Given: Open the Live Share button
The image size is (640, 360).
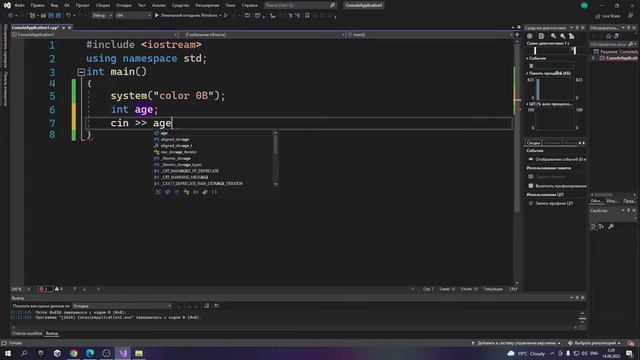Looking at the screenshot, I should (x=607, y=16).
